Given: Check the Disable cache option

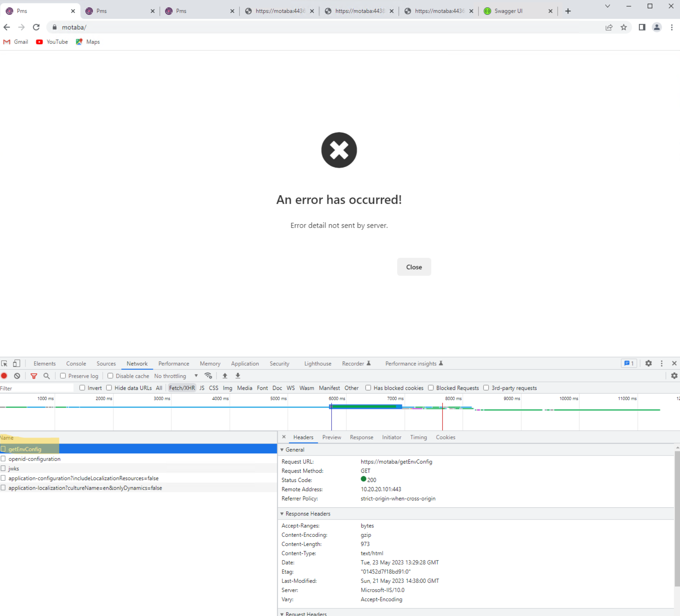Looking at the screenshot, I should pyautogui.click(x=110, y=376).
